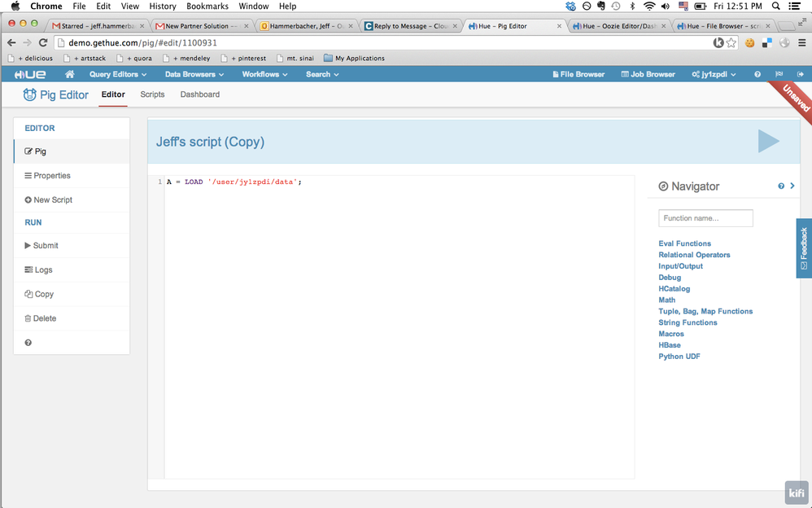Click the Function name search field
Image resolution: width=812 pixels, height=508 pixels.
point(705,218)
